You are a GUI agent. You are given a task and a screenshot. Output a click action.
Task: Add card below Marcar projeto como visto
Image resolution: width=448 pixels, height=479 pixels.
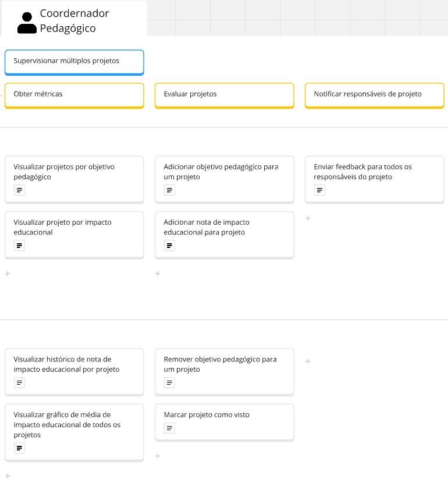tap(158, 456)
